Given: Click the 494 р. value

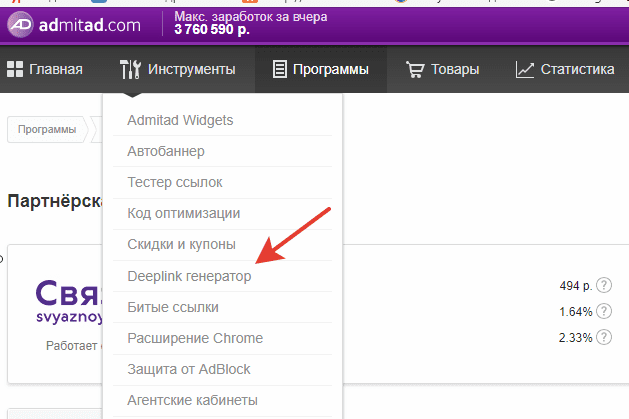Looking at the screenshot, I should point(576,286).
